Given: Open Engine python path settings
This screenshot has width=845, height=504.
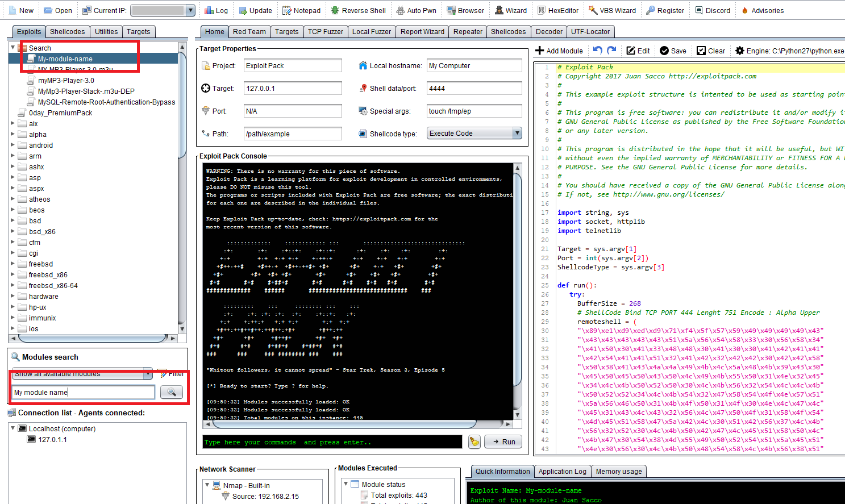Looking at the screenshot, I should tap(789, 51).
